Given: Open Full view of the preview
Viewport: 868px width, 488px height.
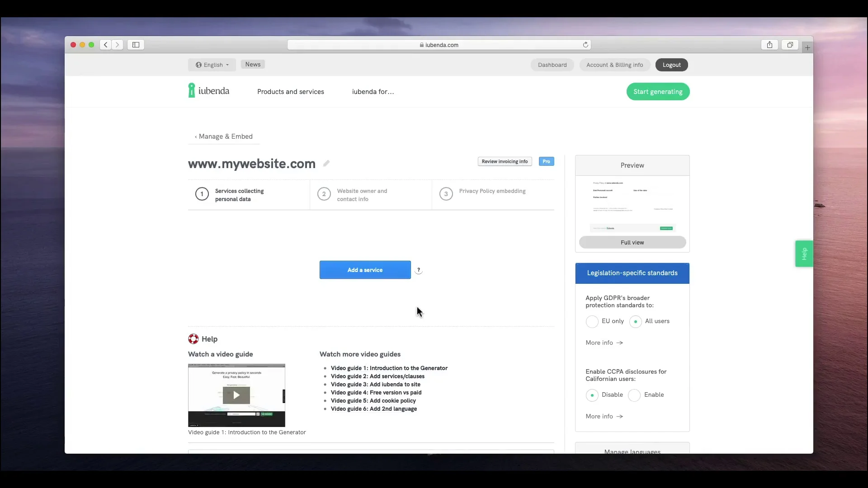Looking at the screenshot, I should (632, 243).
